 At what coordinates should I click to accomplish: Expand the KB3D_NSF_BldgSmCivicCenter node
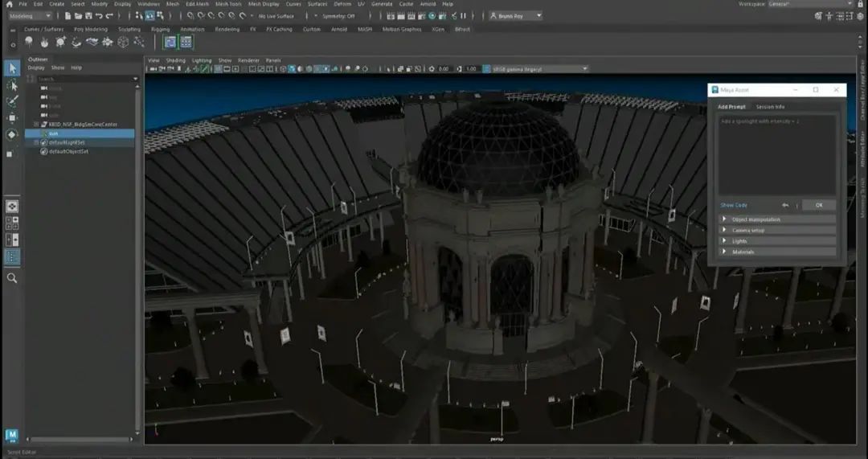click(36, 125)
